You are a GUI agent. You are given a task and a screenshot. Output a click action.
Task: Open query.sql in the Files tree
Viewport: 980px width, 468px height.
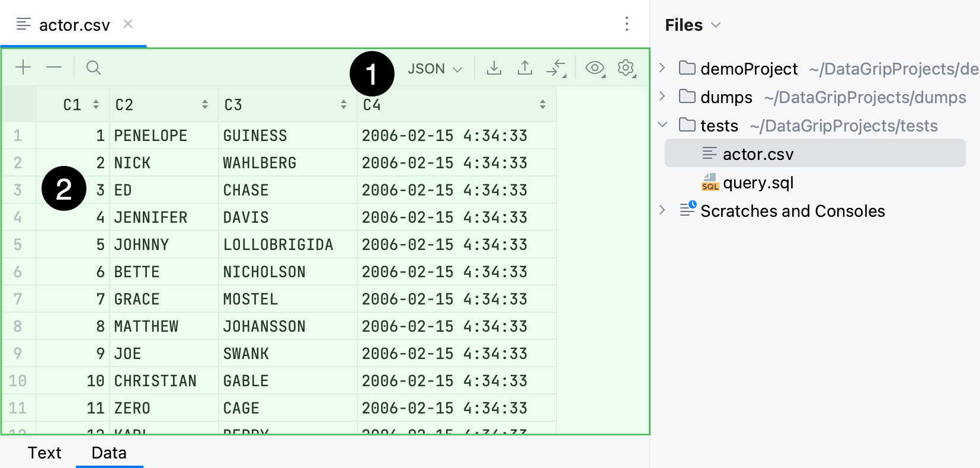758,182
